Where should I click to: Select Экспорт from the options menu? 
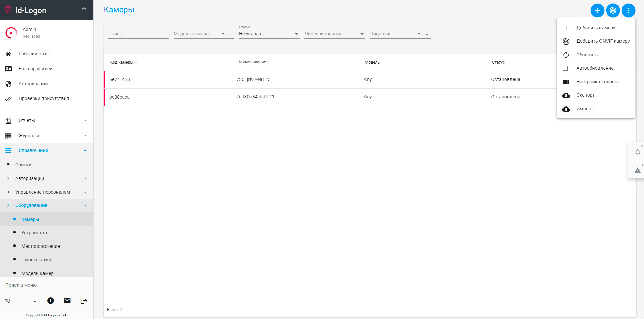(x=585, y=95)
